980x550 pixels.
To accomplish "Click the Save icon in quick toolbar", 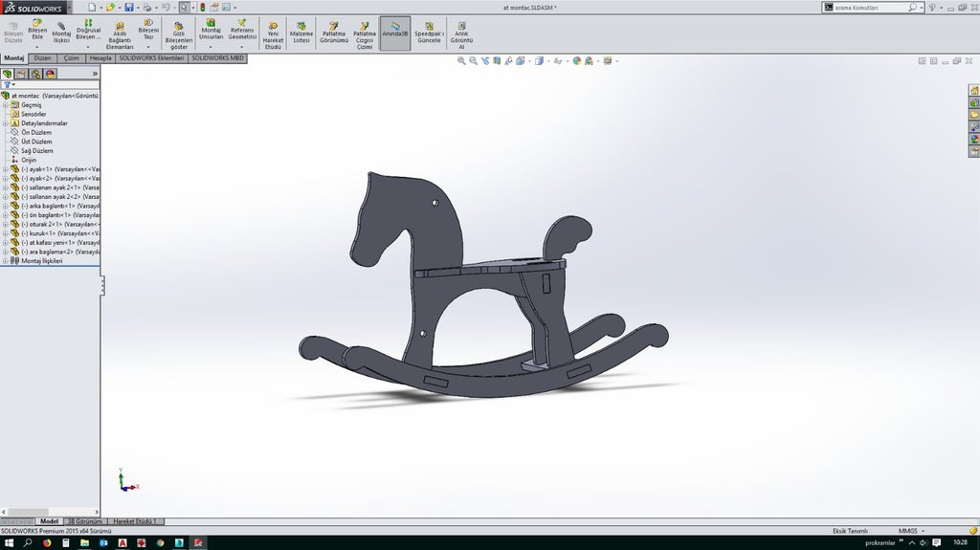I will (128, 7).
